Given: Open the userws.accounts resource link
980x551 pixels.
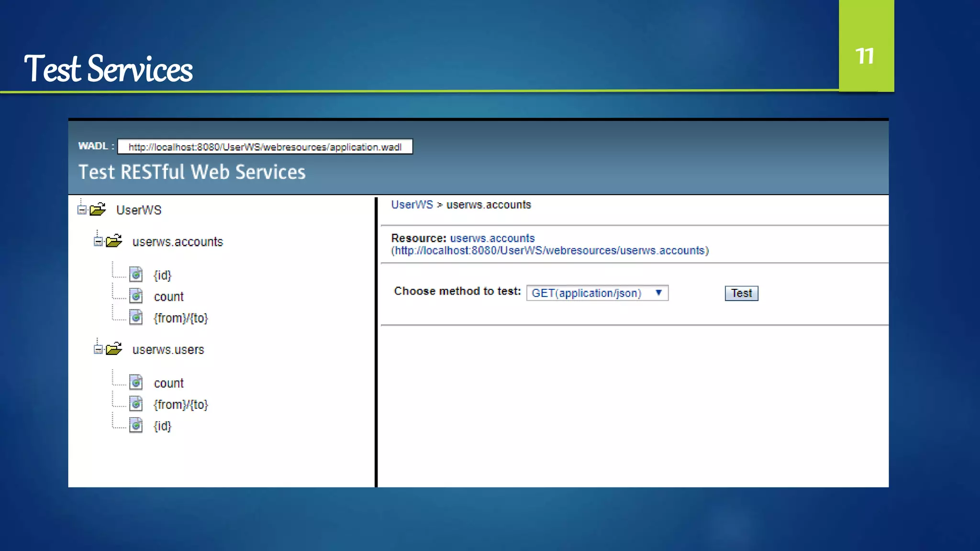Looking at the screenshot, I should (492, 238).
